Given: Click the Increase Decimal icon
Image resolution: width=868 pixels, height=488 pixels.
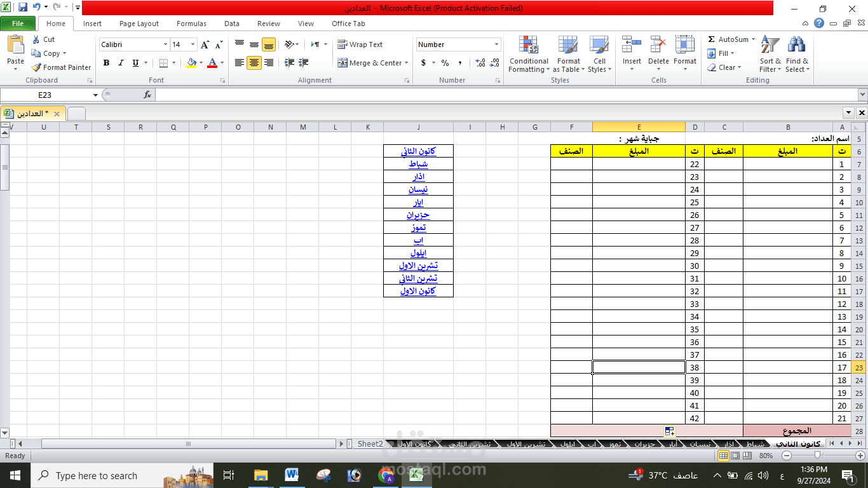Looking at the screenshot, I should tap(480, 63).
